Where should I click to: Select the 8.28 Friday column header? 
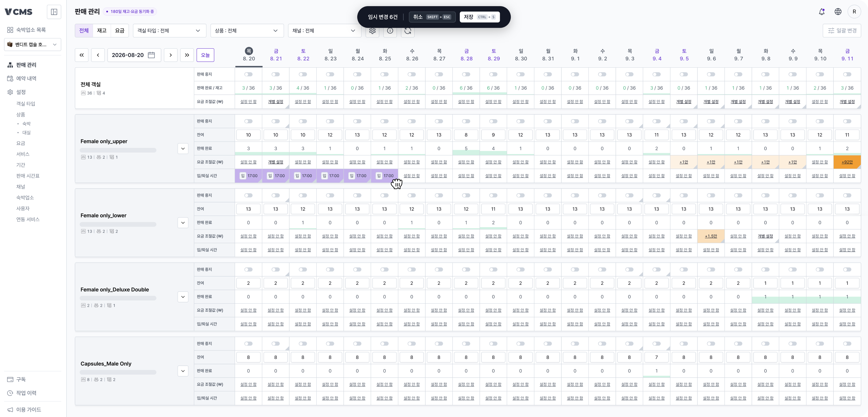(x=466, y=55)
